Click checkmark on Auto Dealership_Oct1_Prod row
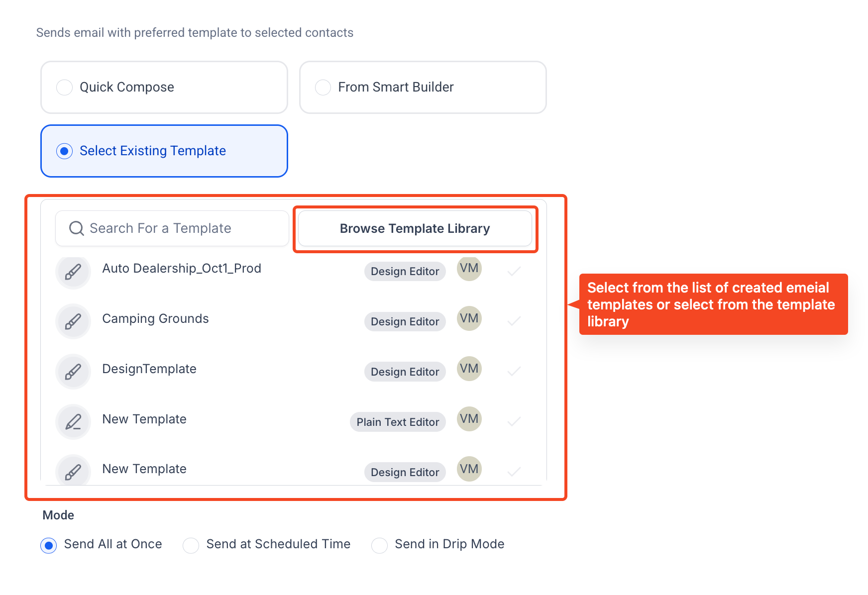The height and width of the screenshot is (595, 868). pyautogui.click(x=514, y=271)
